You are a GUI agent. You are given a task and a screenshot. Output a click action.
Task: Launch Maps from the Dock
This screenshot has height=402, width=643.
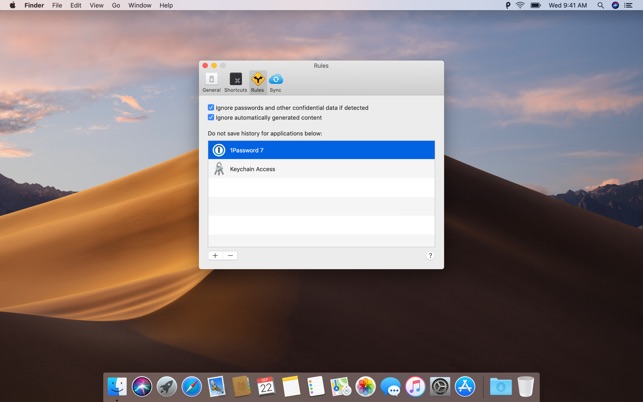click(x=340, y=386)
